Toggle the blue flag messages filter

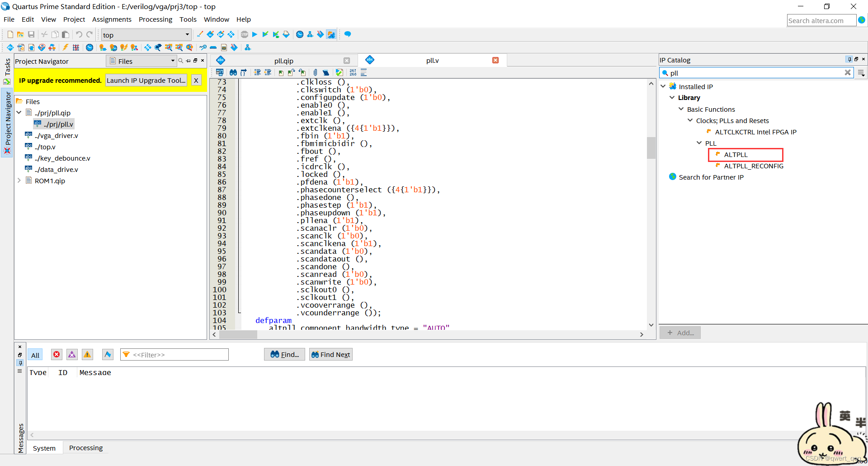tap(108, 355)
